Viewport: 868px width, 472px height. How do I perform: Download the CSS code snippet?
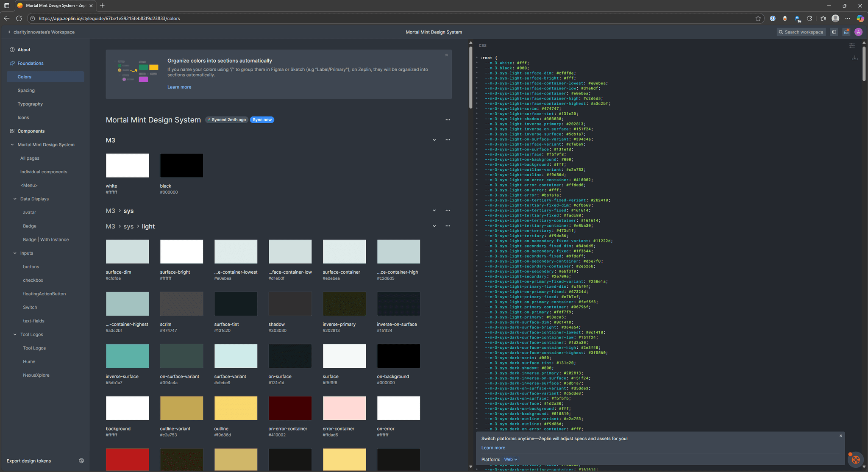coord(854,58)
